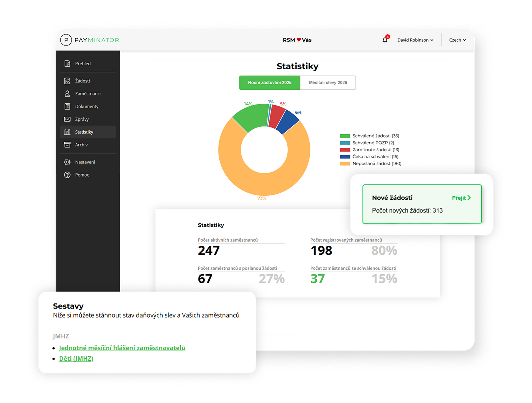
Task: Switch to Roční zúčtování 2025 tab
Action: pos(270,83)
